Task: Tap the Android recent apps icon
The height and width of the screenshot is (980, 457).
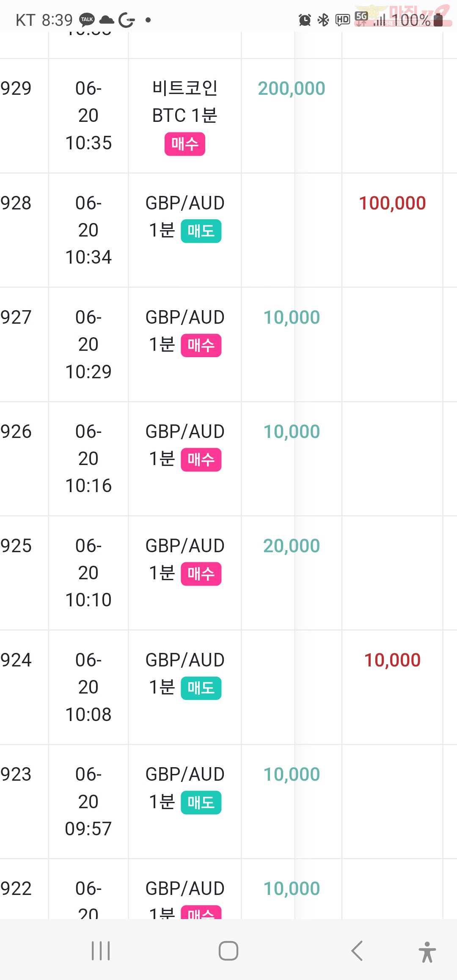Action: pos(101,951)
